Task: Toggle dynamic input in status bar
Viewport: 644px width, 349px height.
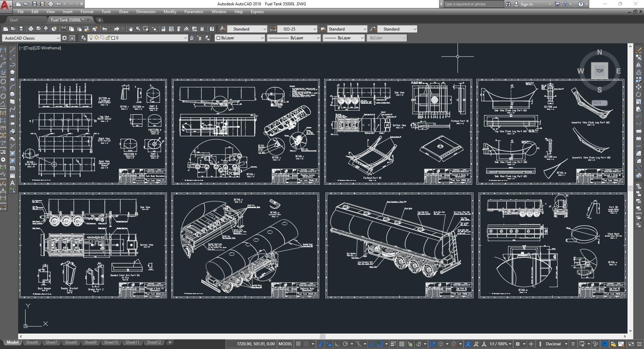Action: 329,344
